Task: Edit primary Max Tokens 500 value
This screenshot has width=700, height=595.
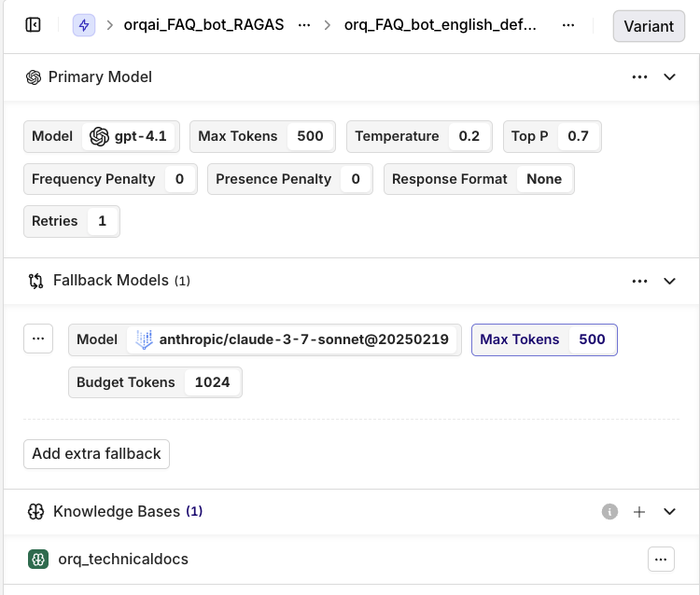Action: click(x=262, y=136)
